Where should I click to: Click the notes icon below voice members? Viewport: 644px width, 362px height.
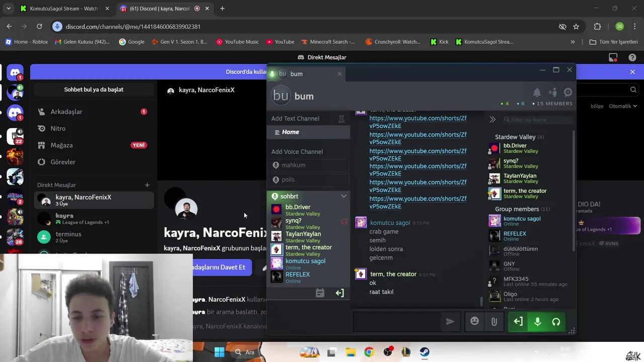320,293
